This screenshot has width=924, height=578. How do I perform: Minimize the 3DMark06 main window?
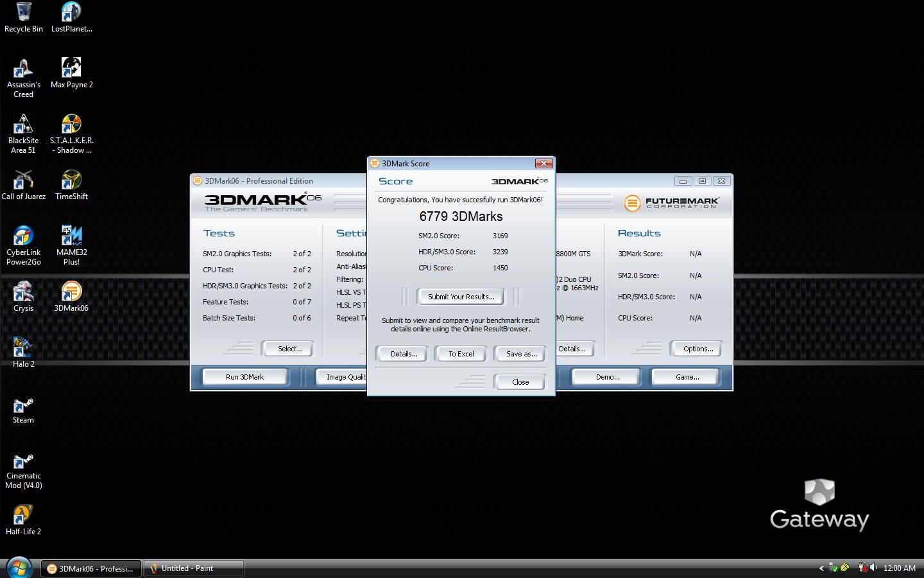point(683,180)
